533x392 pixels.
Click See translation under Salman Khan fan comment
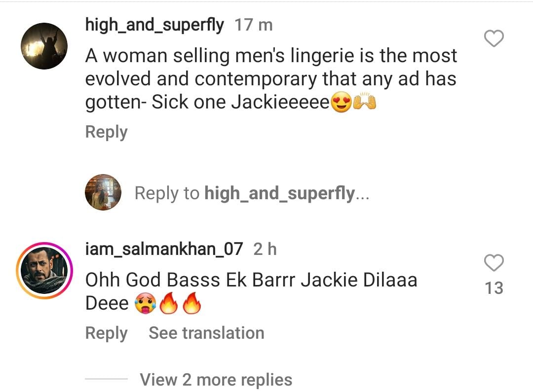coord(206,333)
